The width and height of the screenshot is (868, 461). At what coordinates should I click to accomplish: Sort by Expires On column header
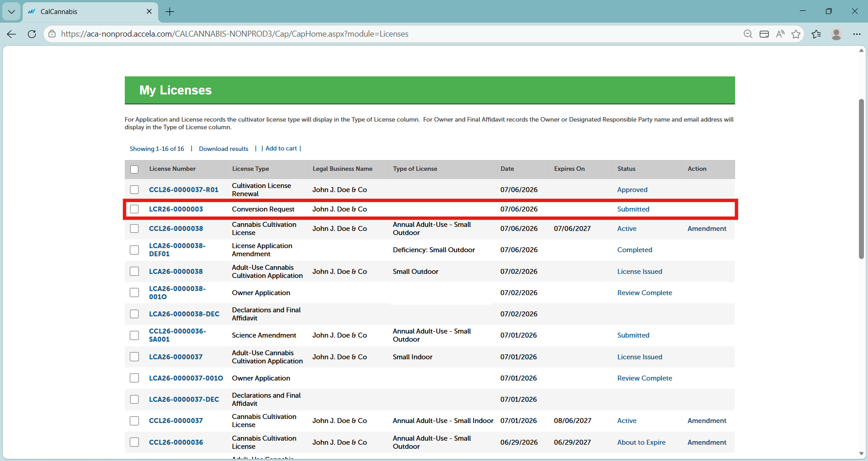tap(569, 169)
